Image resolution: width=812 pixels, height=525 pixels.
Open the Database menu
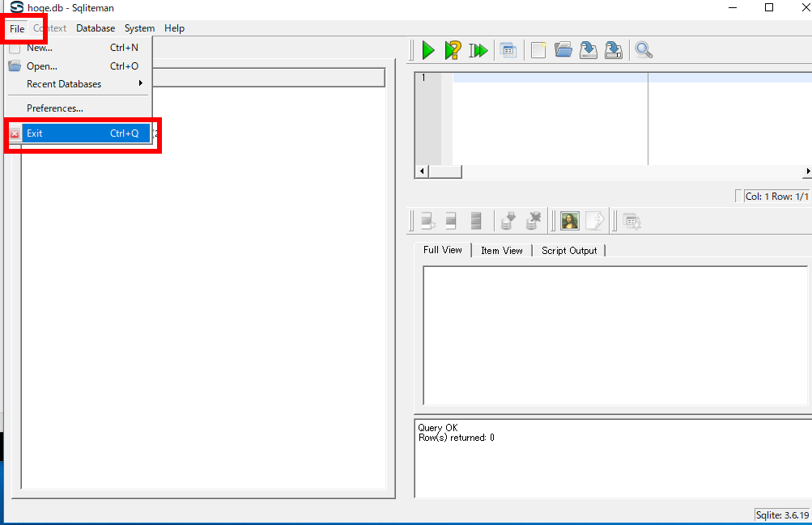click(x=96, y=28)
